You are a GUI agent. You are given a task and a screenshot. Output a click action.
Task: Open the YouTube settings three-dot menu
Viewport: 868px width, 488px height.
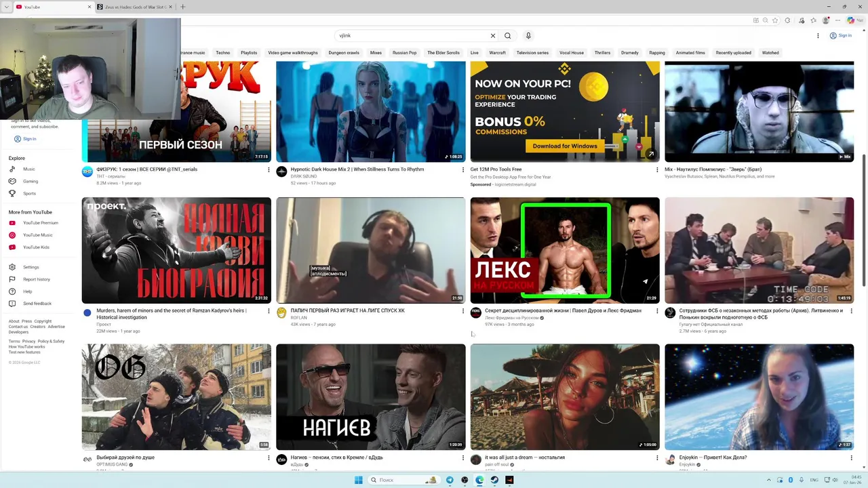(818, 35)
